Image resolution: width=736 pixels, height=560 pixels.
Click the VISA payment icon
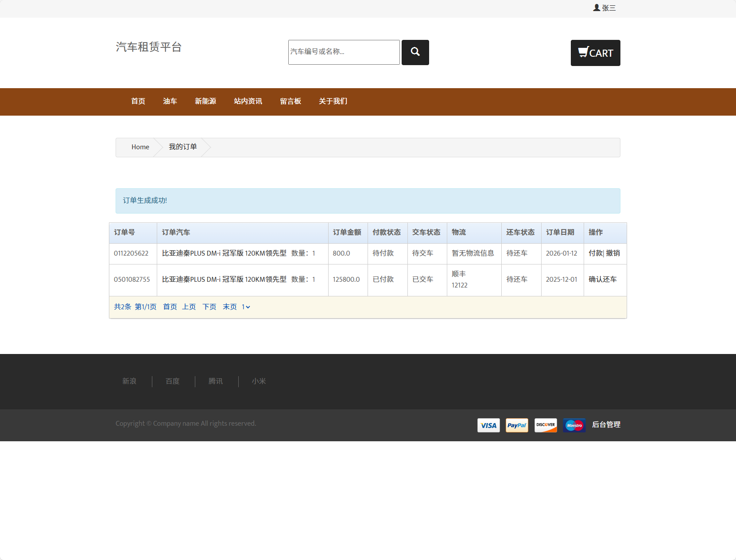[x=488, y=425]
